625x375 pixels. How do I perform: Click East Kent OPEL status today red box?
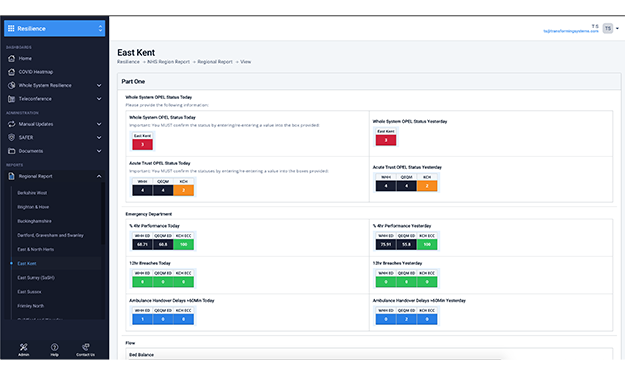pyautogui.click(x=142, y=144)
